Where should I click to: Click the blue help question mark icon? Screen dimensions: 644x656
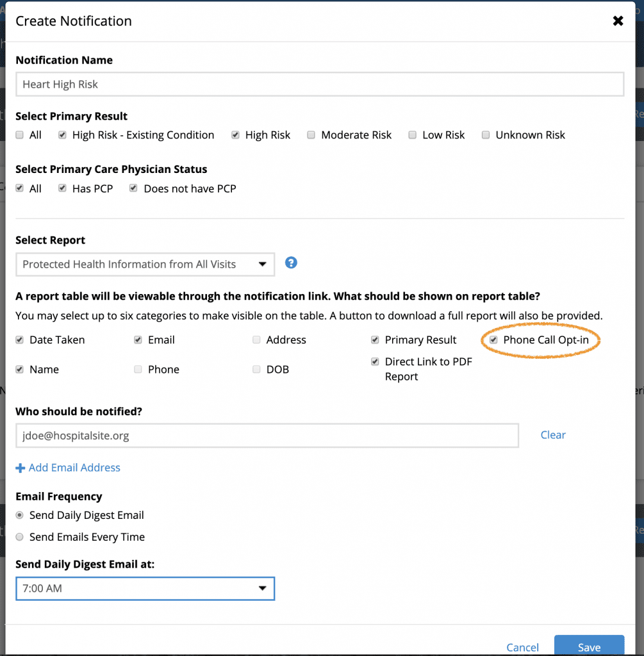291,263
